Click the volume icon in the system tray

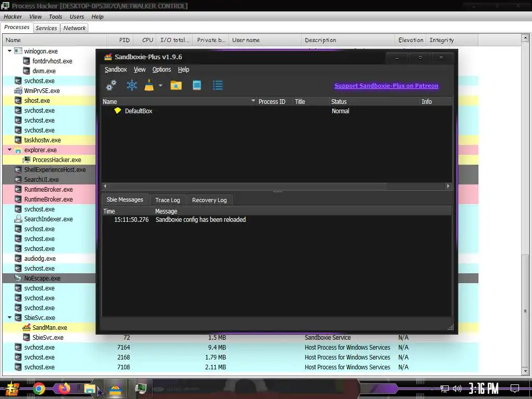(x=457, y=389)
